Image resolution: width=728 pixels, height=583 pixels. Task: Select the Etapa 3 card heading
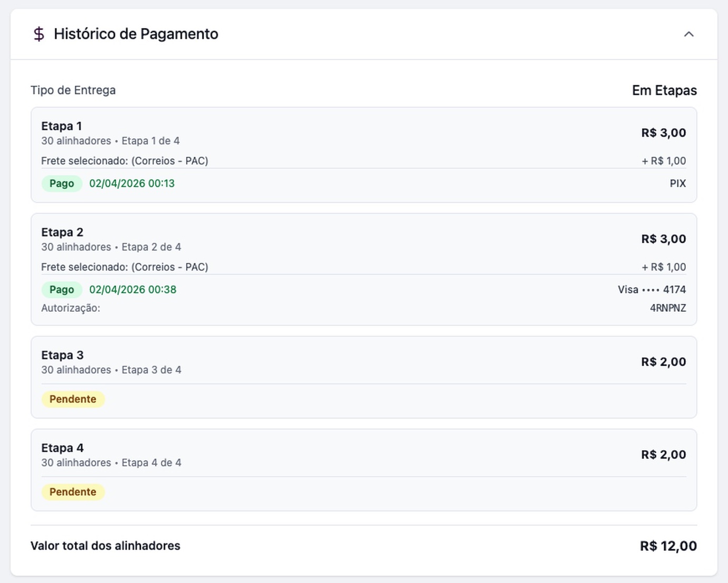tap(62, 355)
